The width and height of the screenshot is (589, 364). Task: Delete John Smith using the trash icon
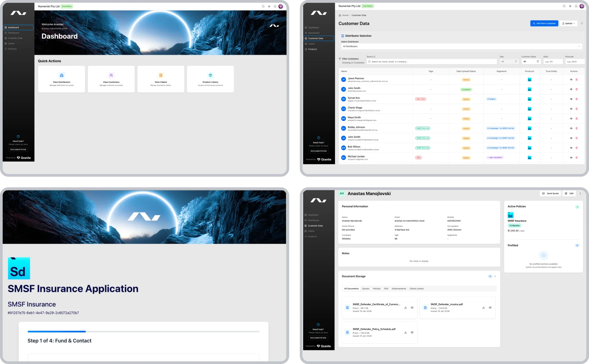[577, 89]
